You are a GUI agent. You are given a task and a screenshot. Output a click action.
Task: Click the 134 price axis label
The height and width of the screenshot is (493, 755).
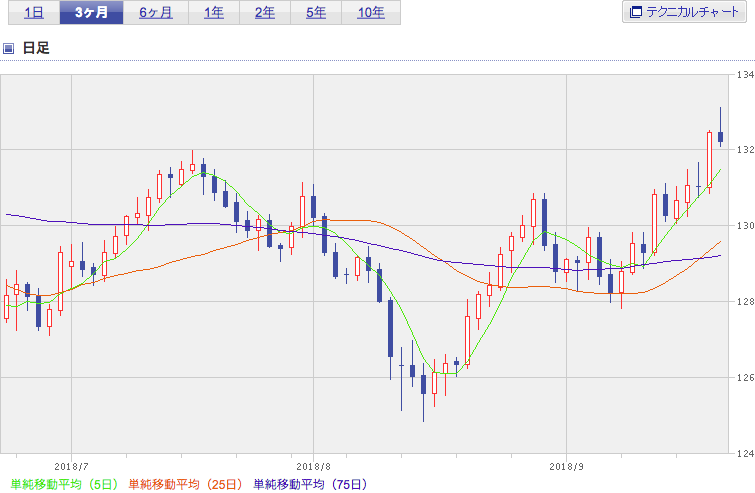coord(745,75)
